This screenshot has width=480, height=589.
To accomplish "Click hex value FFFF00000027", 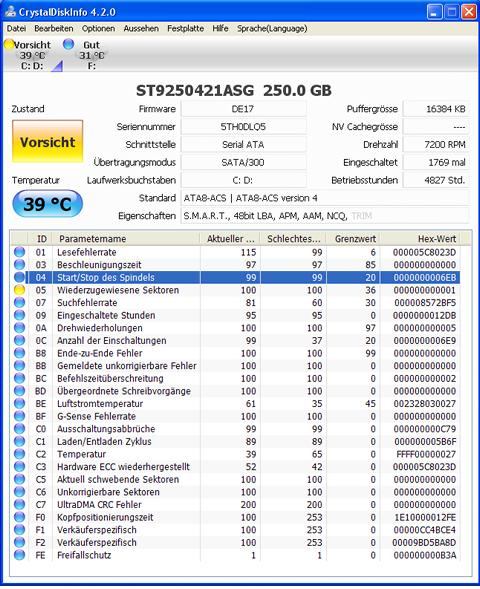I will tap(426, 454).
